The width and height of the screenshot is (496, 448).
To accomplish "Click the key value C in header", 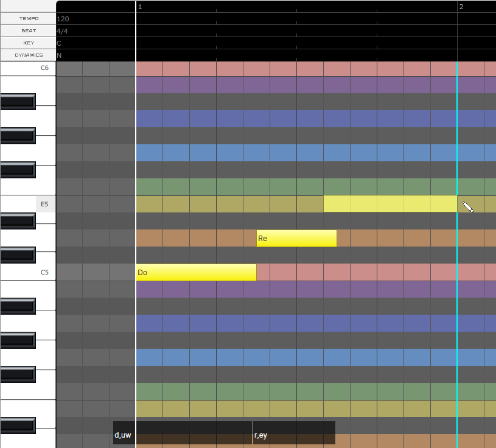I will click(59, 43).
